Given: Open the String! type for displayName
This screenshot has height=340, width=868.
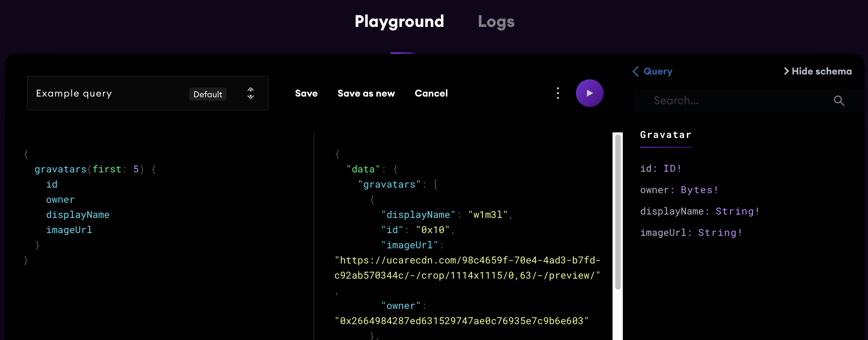Looking at the screenshot, I should [x=737, y=211].
